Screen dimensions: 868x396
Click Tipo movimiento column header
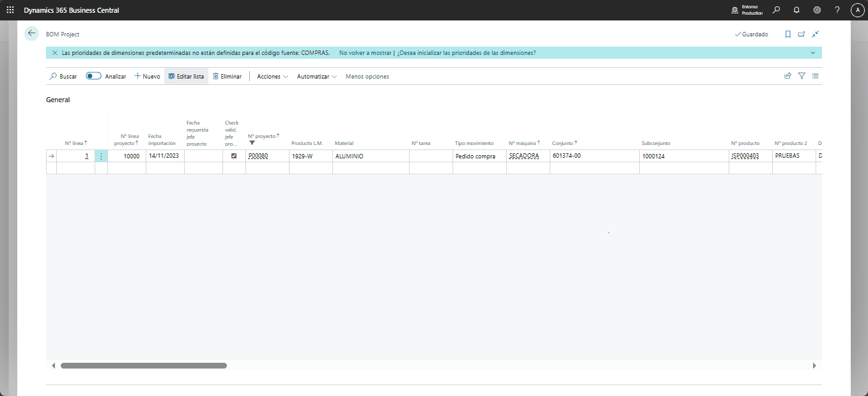click(474, 143)
